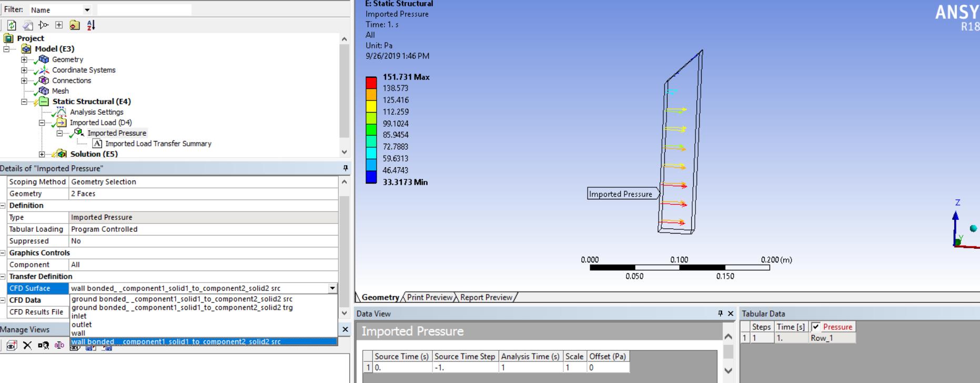This screenshot has width=980, height=383.
Task: Click the hide folders icon
Action: [x=75, y=25]
